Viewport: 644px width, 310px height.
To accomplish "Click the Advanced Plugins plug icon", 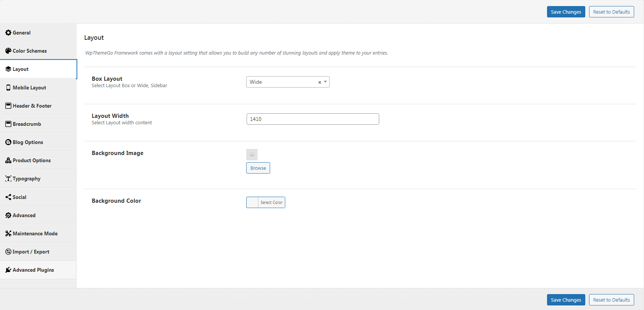I will (8, 270).
